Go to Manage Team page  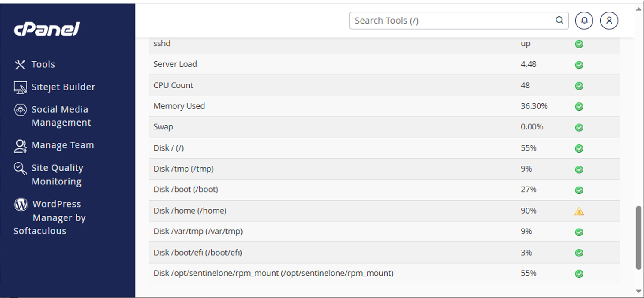click(x=62, y=145)
